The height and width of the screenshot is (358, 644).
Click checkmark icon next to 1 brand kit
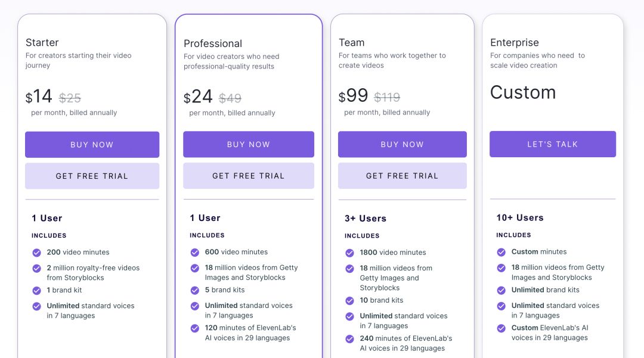click(36, 291)
